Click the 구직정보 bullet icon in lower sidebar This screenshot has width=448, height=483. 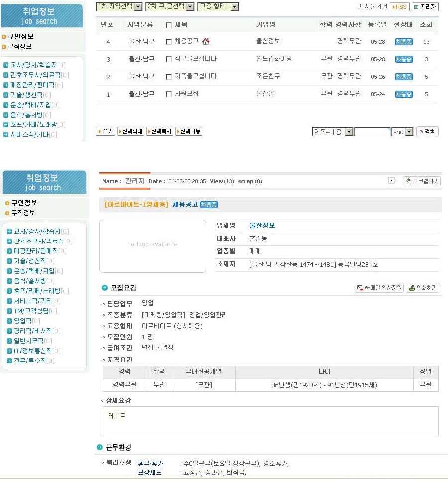coord(7,213)
